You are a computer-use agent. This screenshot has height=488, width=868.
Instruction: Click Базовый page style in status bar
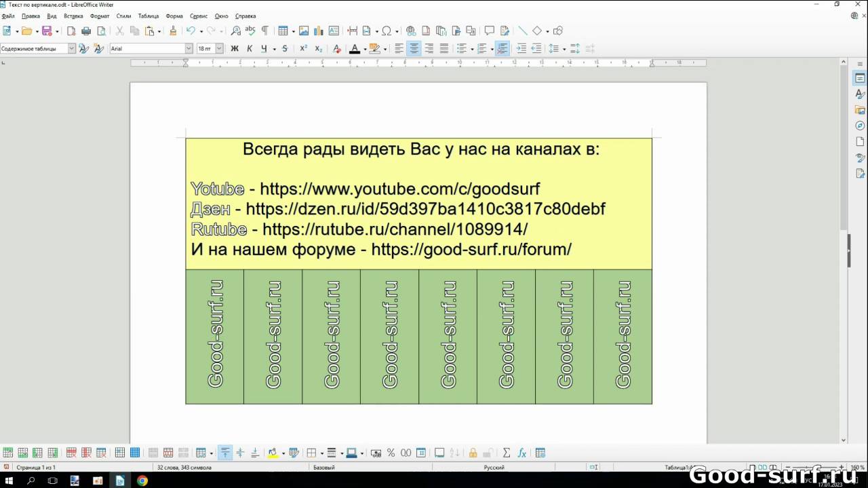[323, 468]
